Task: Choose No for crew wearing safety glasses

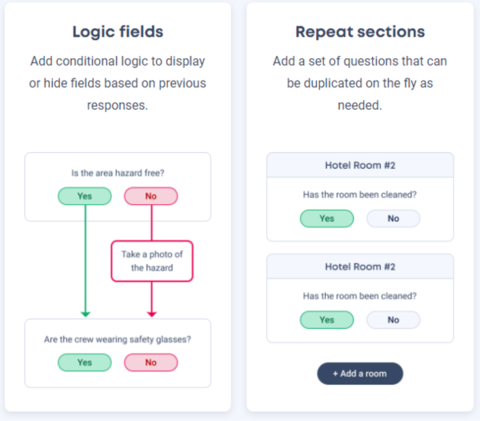Action: (x=151, y=362)
